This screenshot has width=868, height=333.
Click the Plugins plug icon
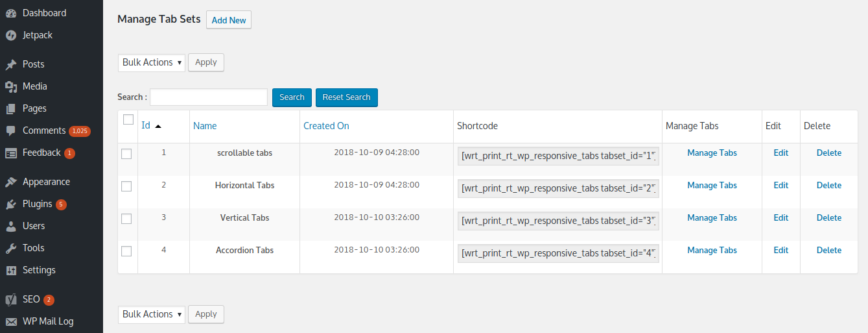(11, 204)
